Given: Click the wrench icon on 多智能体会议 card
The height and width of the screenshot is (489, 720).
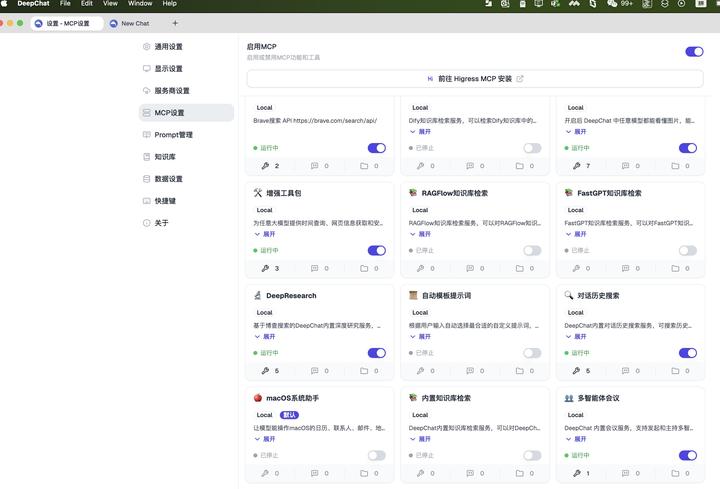Looking at the screenshot, I should 576,473.
